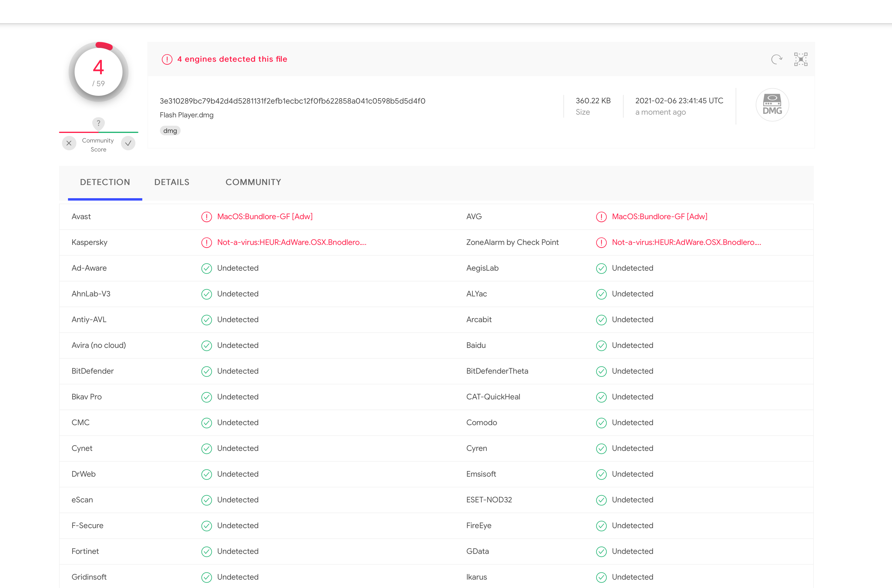The height and width of the screenshot is (588, 892).
Task: Click the DMG file type icon
Action: (772, 104)
